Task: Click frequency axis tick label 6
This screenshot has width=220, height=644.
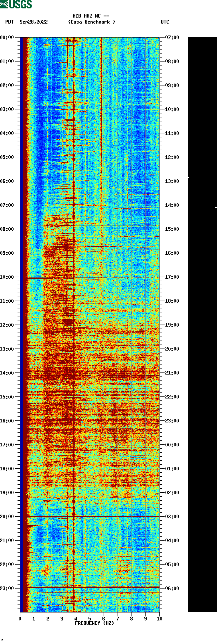Action: click(104, 619)
